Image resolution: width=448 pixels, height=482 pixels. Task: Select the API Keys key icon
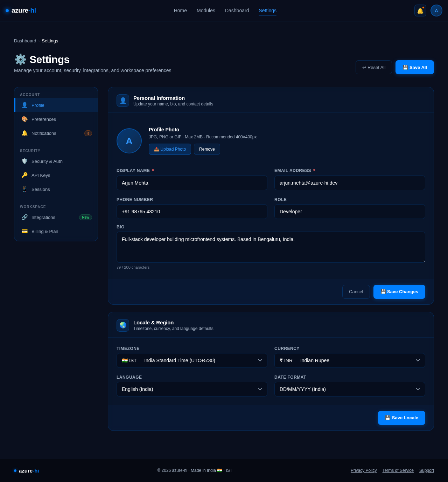[x=24, y=175]
